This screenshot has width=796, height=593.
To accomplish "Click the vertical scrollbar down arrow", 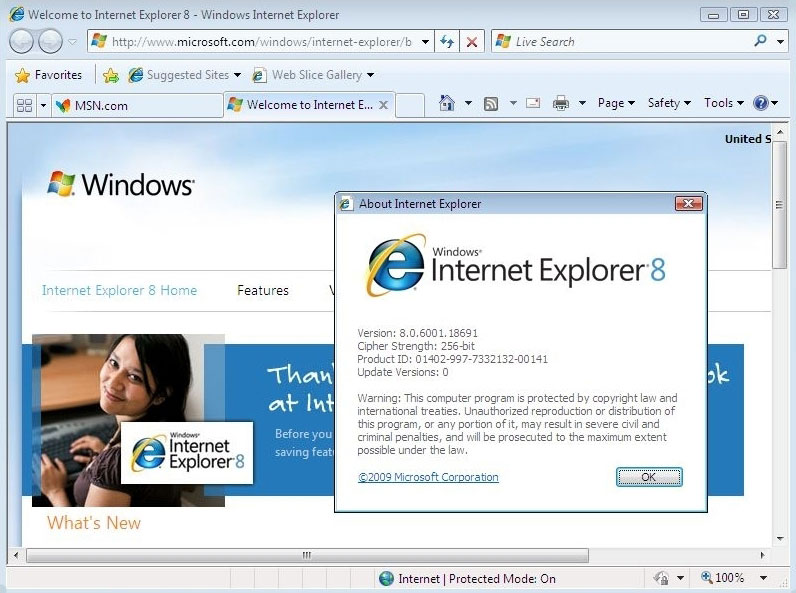I will click(780, 539).
